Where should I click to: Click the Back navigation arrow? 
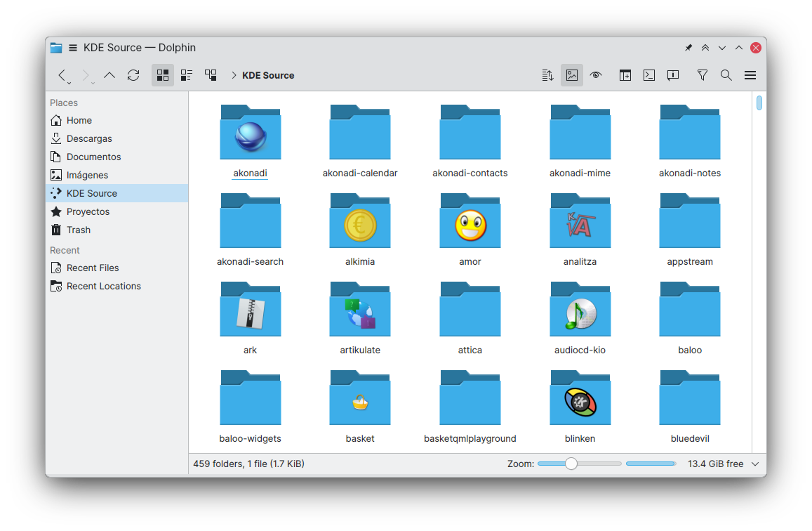point(62,75)
